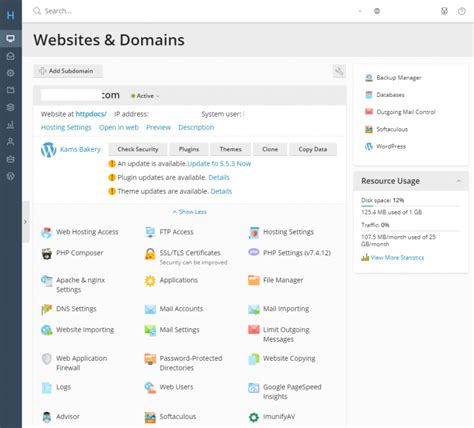This screenshot has height=428, width=474.
Task: Click the WordPress logo next to Kams Bakery
Action: [49, 150]
